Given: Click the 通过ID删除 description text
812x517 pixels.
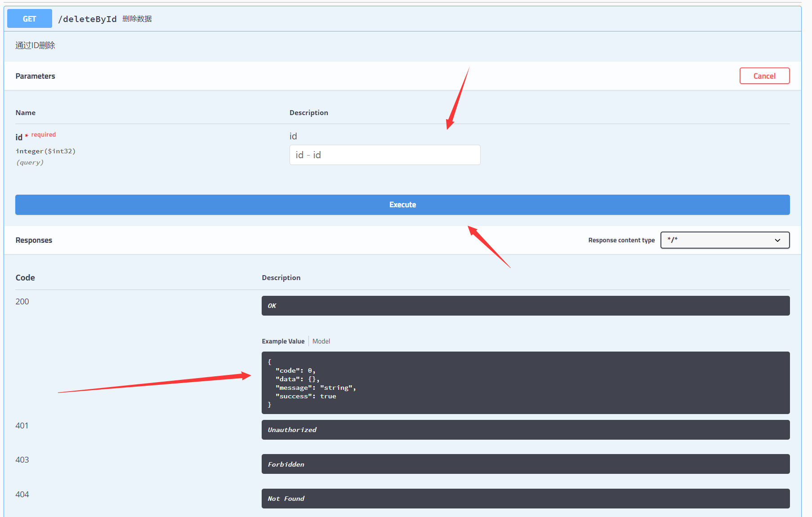Looking at the screenshot, I should pos(35,45).
